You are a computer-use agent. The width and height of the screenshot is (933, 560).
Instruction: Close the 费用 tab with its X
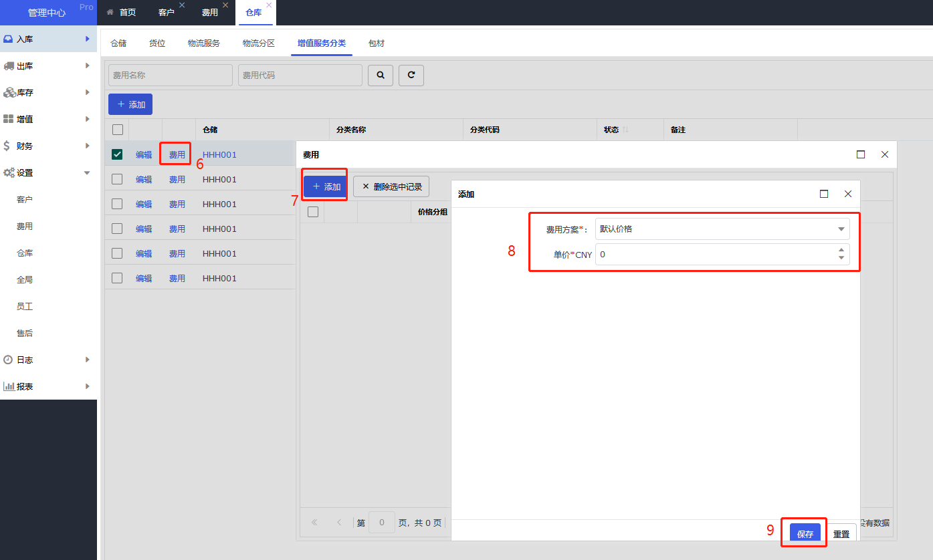pyautogui.click(x=225, y=5)
